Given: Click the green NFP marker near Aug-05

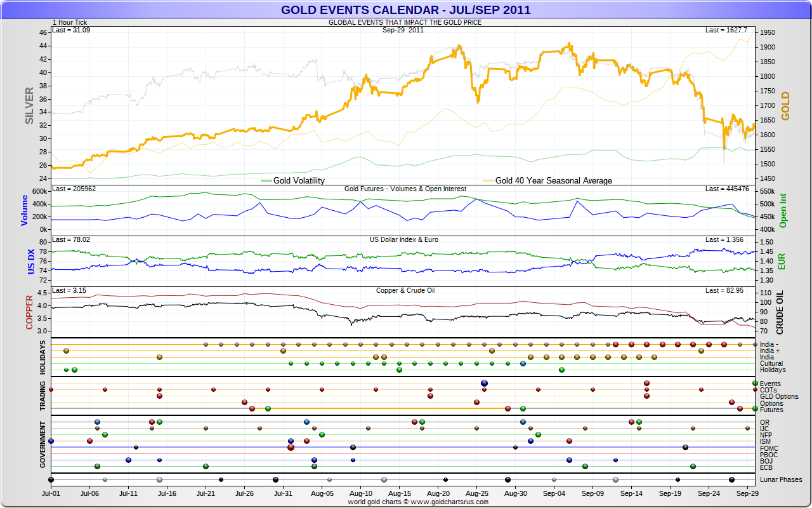Looking at the screenshot, I should (322, 434).
